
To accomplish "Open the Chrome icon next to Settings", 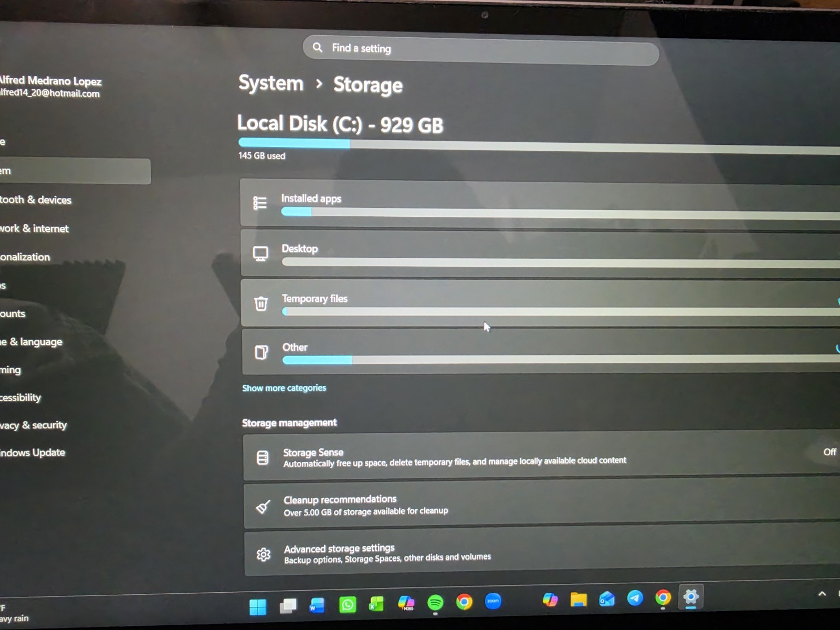I will pyautogui.click(x=663, y=597).
